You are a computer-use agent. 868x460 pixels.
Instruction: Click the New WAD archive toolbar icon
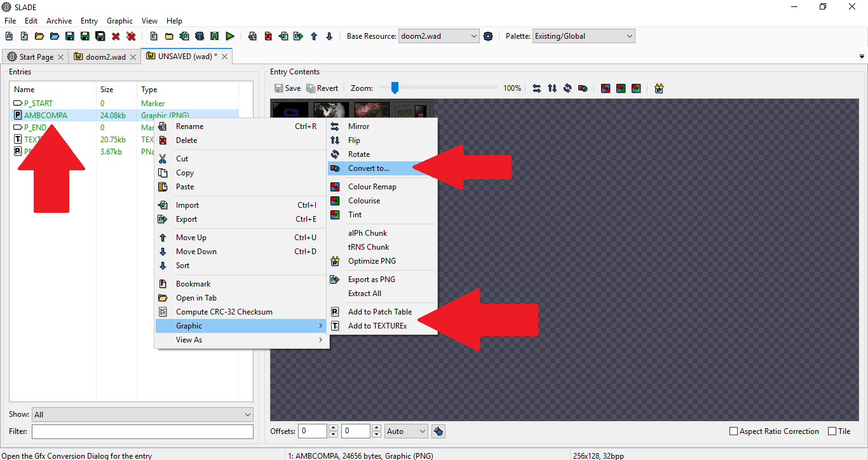coord(9,36)
